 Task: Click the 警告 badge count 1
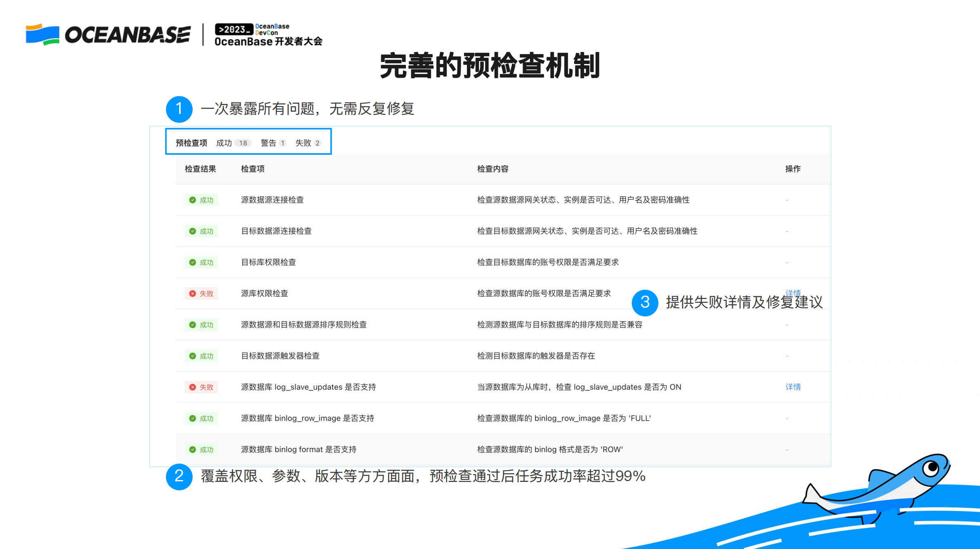click(x=283, y=143)
